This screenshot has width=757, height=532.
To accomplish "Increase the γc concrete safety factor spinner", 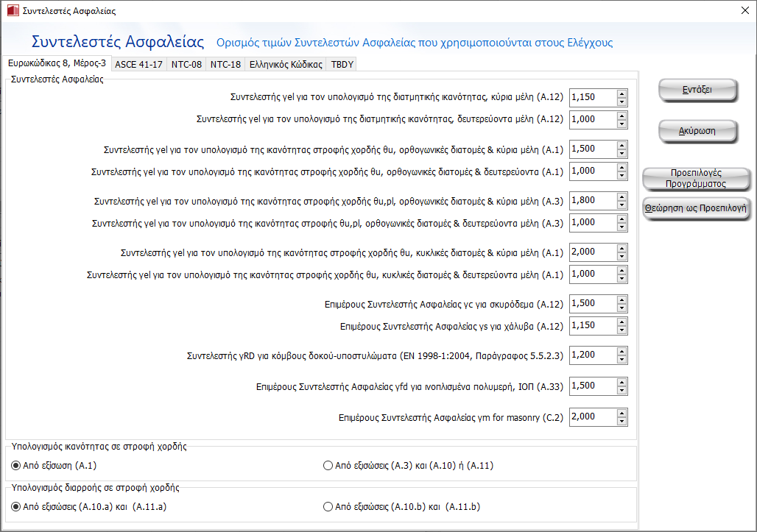I will pos(622,299).
